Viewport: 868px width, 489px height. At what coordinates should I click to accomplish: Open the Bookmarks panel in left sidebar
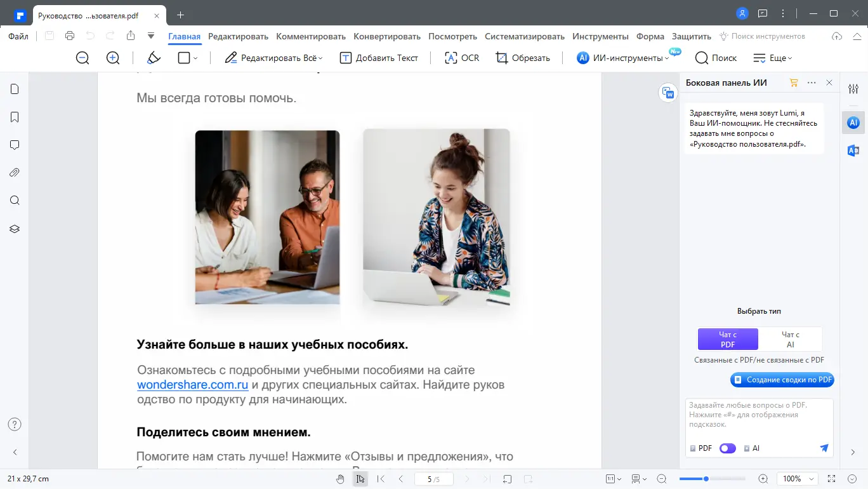(x=14, y=117)
